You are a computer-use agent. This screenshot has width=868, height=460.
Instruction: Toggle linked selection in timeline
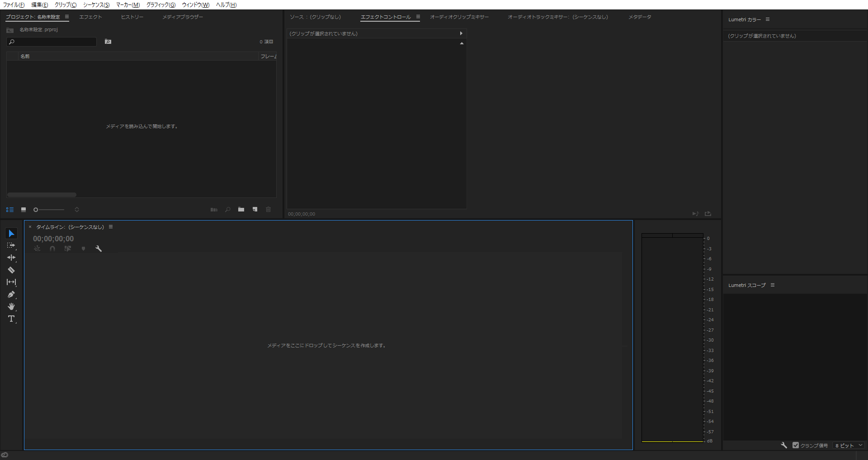(68, 249)
